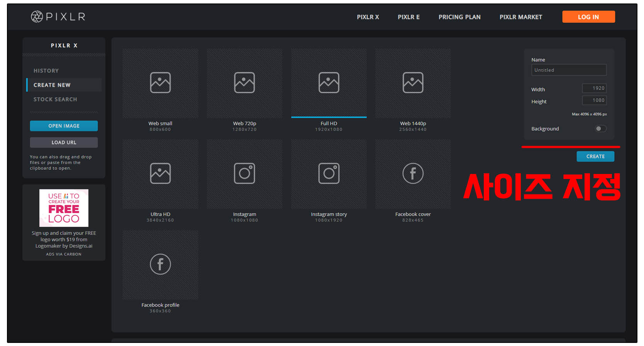Open the free logo ad image
Viewport: 644px width, 346px height.
coord(64,208)
